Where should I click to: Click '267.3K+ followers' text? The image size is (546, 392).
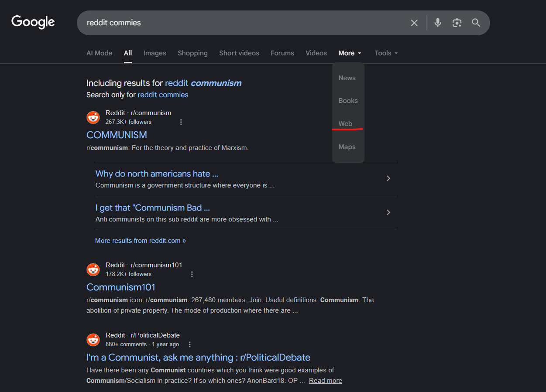click(x=128, y=122)
